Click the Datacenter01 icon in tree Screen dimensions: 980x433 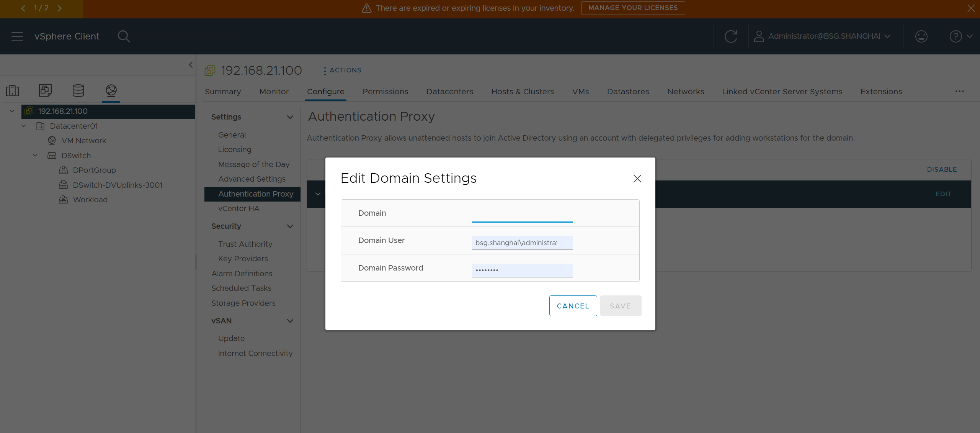[x=40, y=126]
